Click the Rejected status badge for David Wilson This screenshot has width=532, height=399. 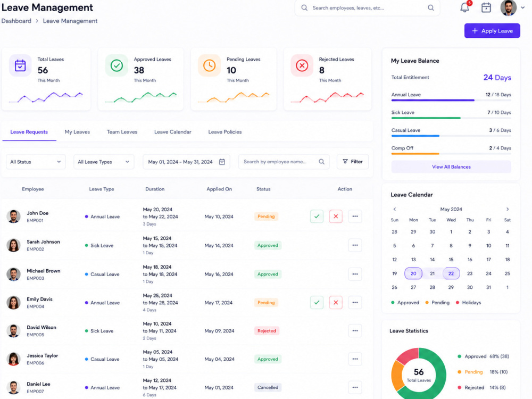pos(267,331)
